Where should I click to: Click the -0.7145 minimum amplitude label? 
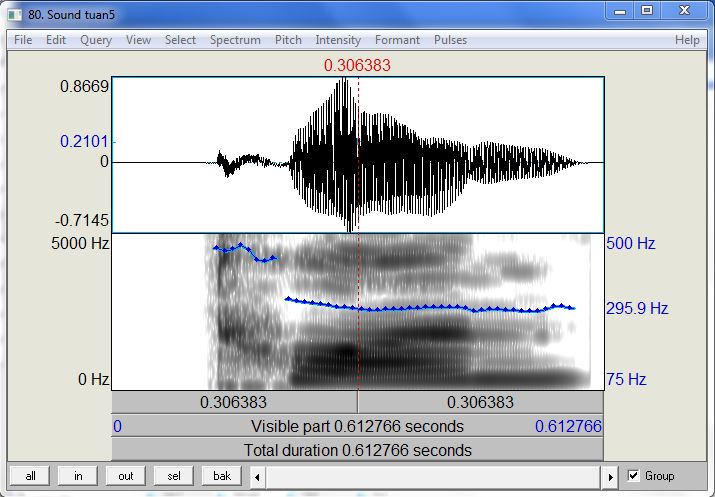pos(82,221)
